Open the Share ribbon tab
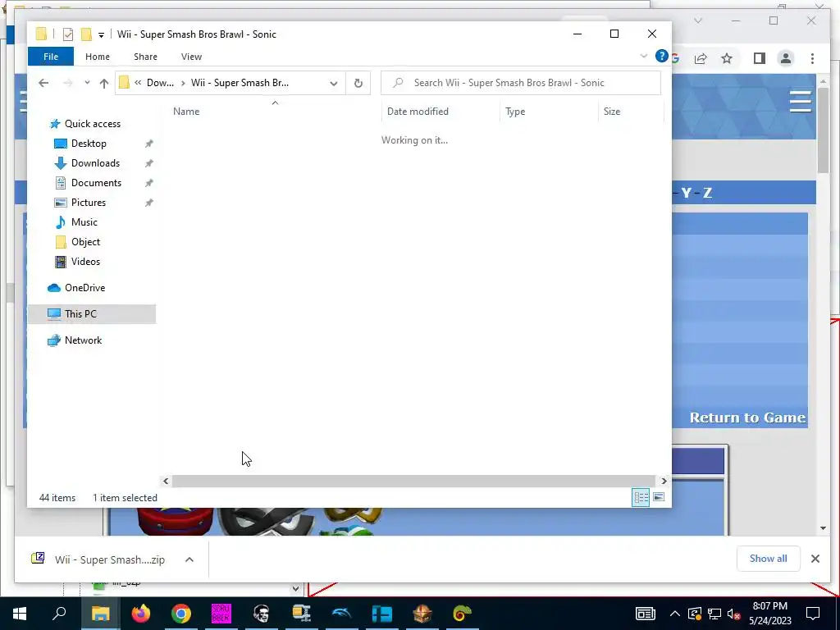This screenshot has width=840, height=630. [x=146, y=57]
